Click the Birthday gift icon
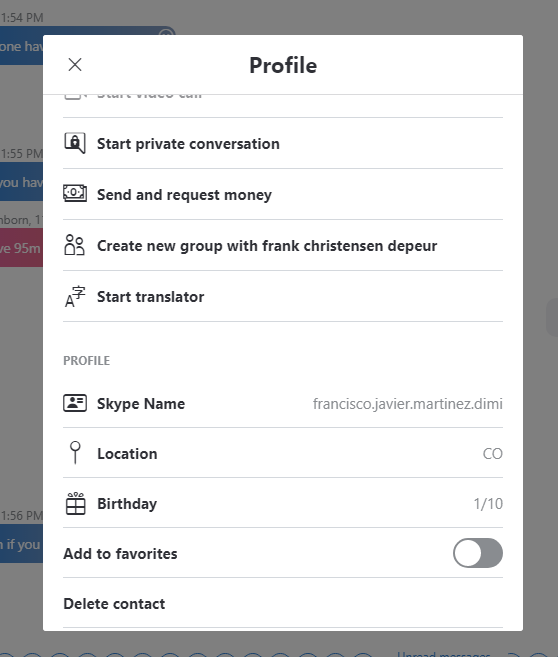 coord(75,504)
